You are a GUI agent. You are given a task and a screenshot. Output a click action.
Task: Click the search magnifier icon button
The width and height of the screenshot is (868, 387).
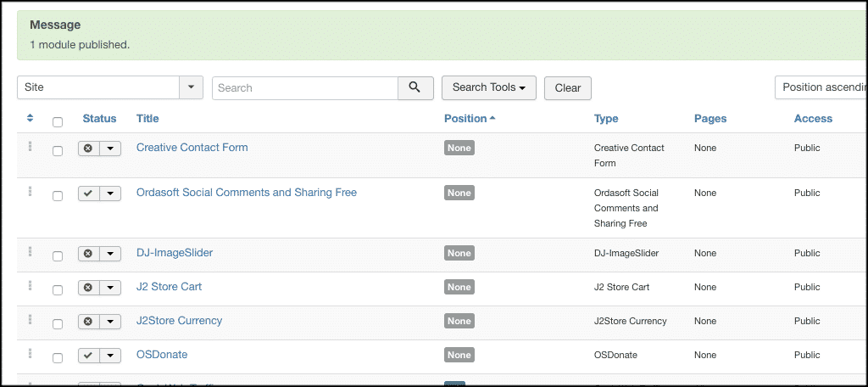click(415, 87)
